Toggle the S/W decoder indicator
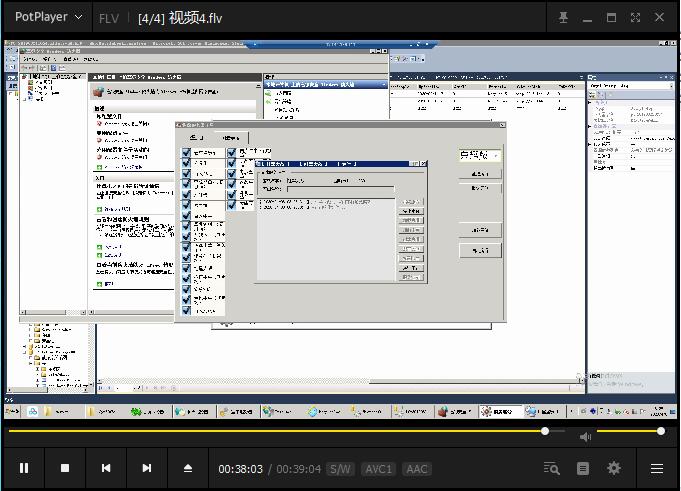The height and width of the screenshot is (491, 681). coord(341,469)
